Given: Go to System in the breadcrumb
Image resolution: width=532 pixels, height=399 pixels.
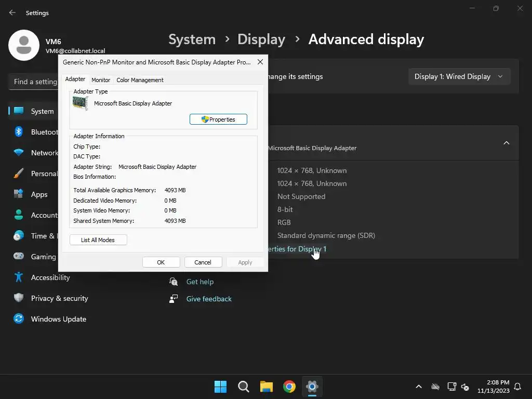Looking at the screenshot, I should [192, 39].
